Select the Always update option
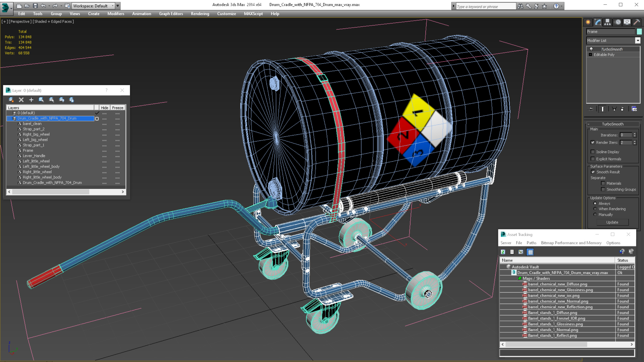The height and width of the screenshot is (362, 644). [595, 203]
